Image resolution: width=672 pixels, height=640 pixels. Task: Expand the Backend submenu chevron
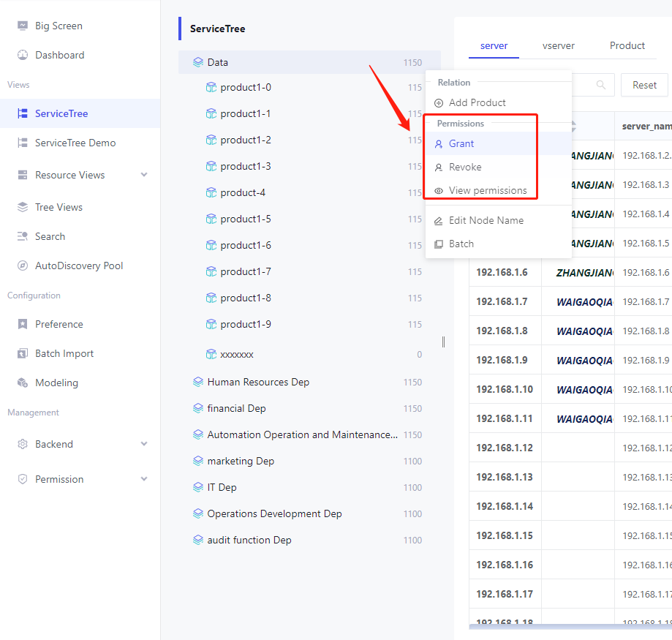[144, 444]
